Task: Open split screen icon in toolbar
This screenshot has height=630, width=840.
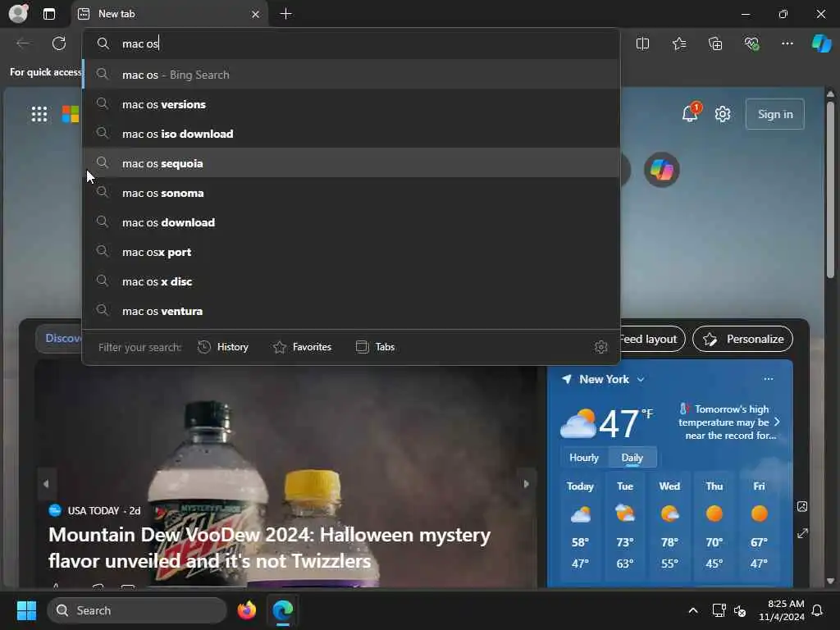Action: click(x=642, y=43)
